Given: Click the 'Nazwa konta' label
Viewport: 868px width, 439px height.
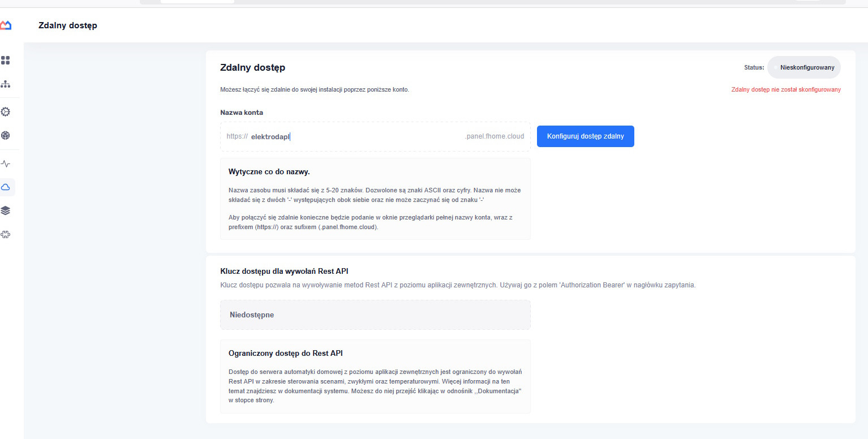Looking at the screenshot, I should (x=242, y=112).
